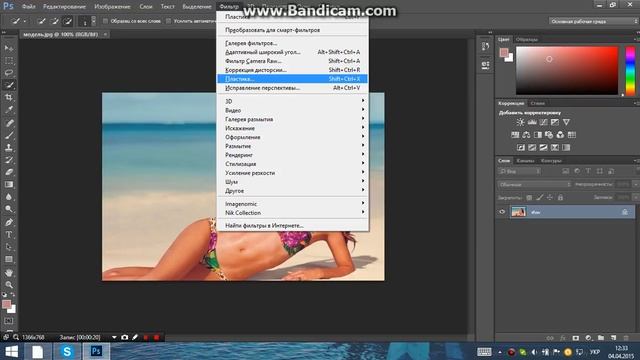Click add to selection mode icon

point(55,21)
